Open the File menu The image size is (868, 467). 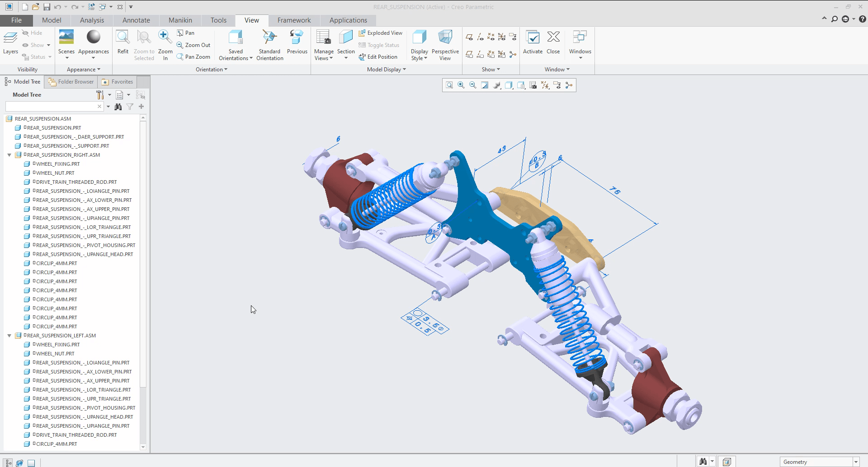click(16, 20)
